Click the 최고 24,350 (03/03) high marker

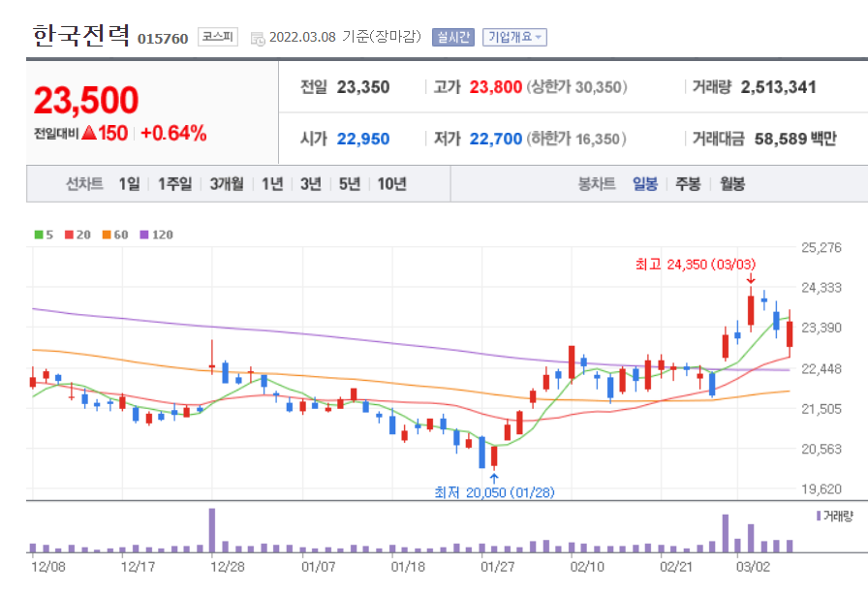tap(696, 265)
